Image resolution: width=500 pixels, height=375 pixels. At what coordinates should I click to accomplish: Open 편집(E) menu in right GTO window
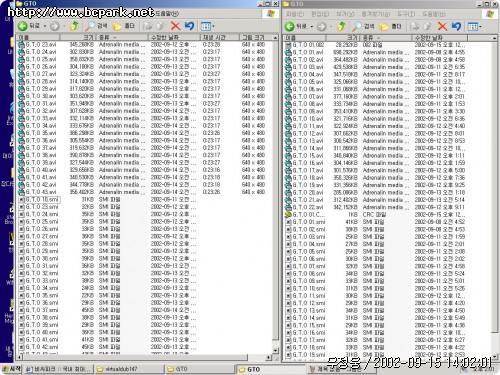(320, 14)
